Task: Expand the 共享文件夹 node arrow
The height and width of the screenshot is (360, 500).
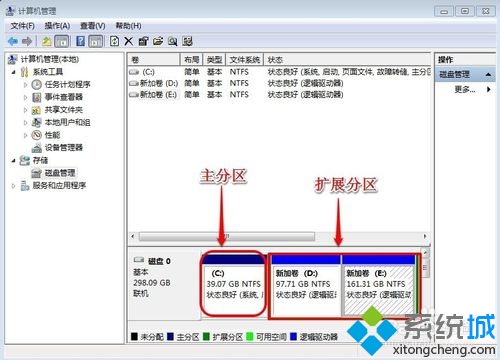Action: coord(25,110)
